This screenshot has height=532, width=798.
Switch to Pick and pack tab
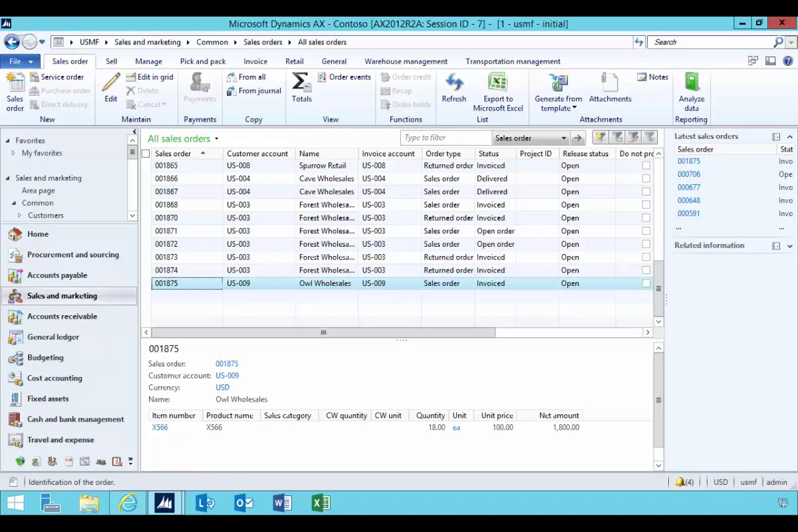203,61
